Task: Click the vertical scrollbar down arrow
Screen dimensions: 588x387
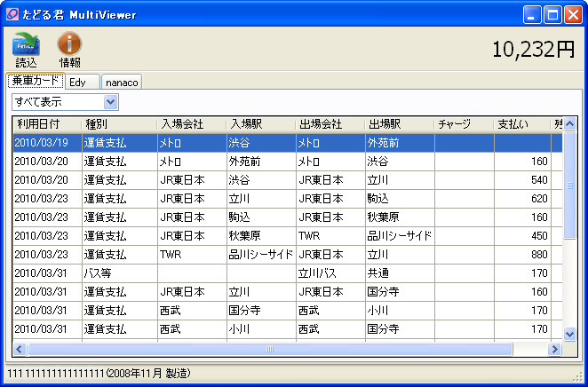Action: click(569, 334)
